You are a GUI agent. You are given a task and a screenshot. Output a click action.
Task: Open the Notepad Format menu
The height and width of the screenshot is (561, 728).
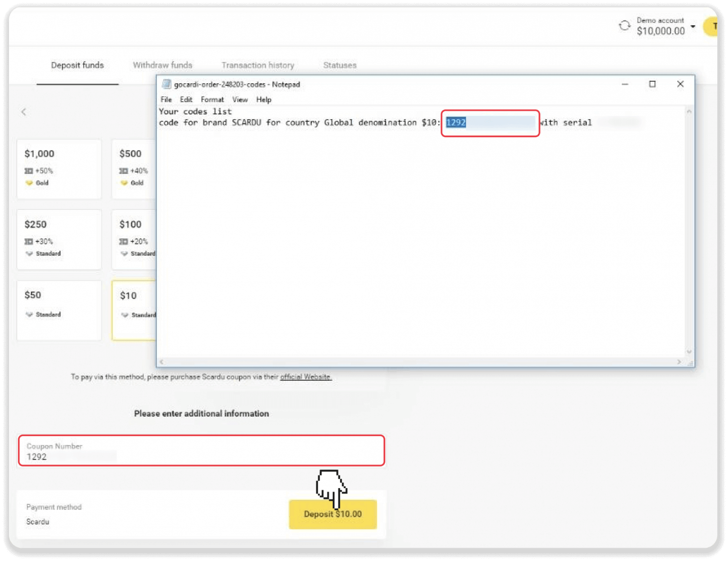pos(212,100)
